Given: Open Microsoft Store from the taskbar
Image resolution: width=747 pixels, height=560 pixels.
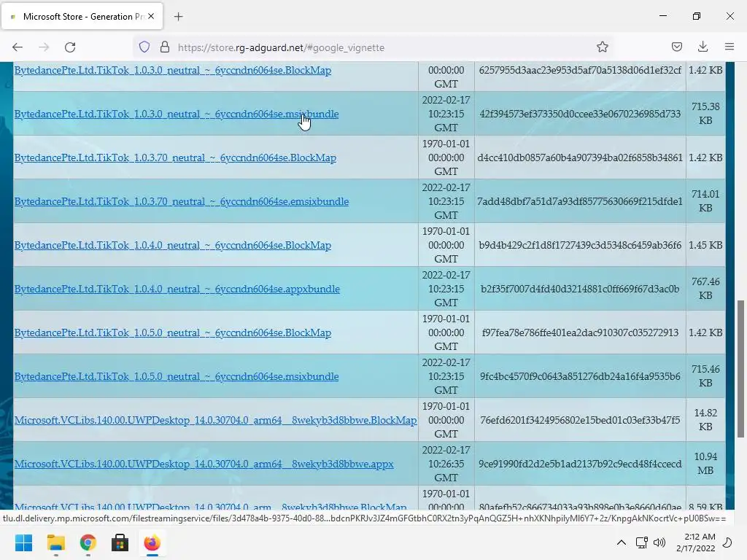Looking at the screenshot, I should (120, 542).
